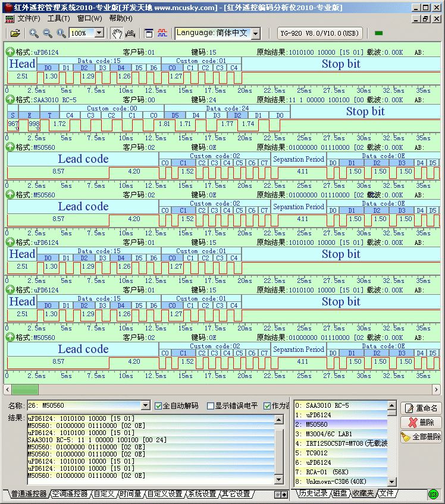Image resolution: width=445 pixels, height=504 pixels.
Task: Click the waveform display icon in toolbar
Action: 162,33
